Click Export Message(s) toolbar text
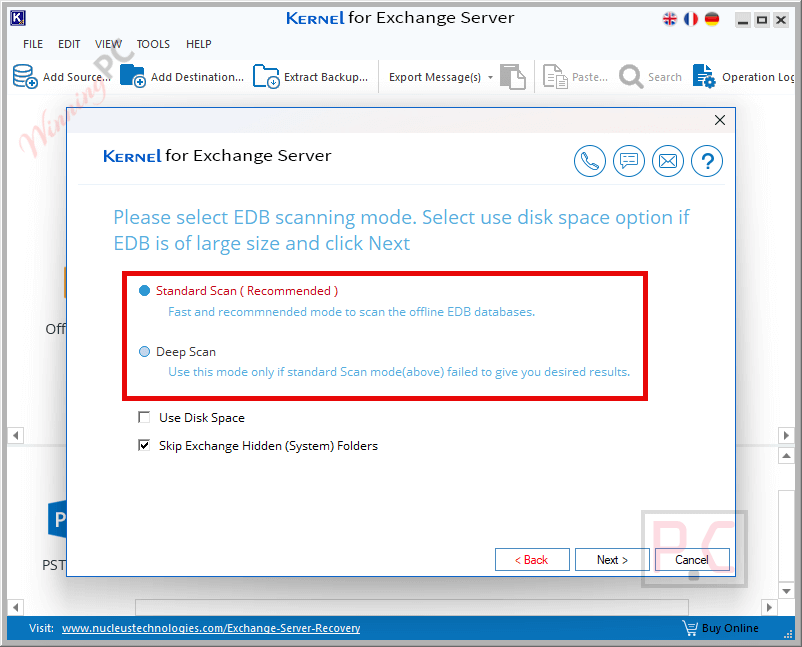The height and width of the screenshot is (647, 802). click(435, 77)
